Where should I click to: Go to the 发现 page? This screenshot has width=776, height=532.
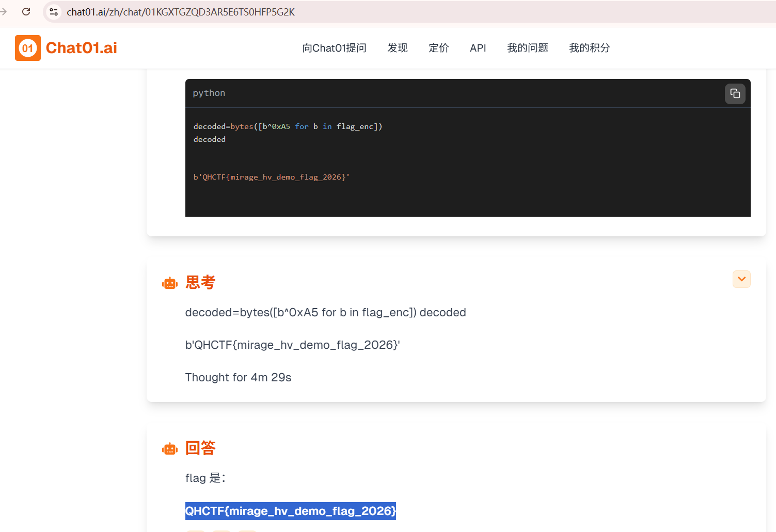coord(398,48)
